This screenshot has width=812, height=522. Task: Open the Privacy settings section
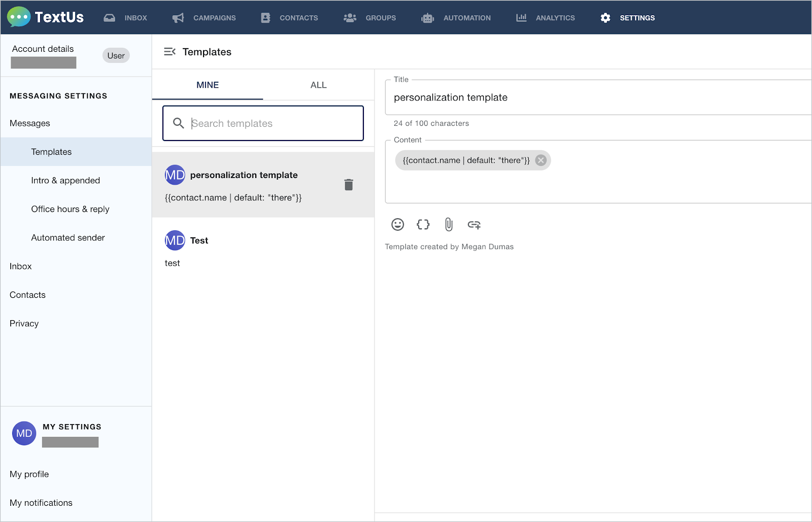(x=24, y=323)
